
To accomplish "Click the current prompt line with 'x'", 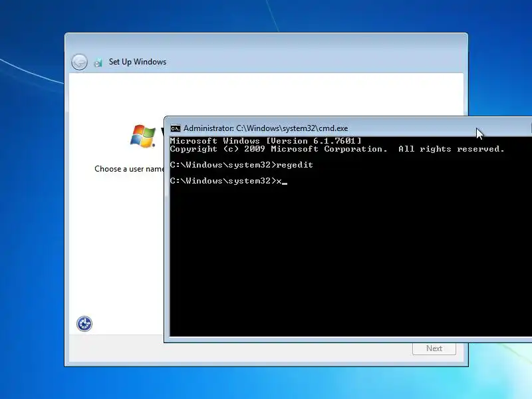I will [x=229, y=181].
